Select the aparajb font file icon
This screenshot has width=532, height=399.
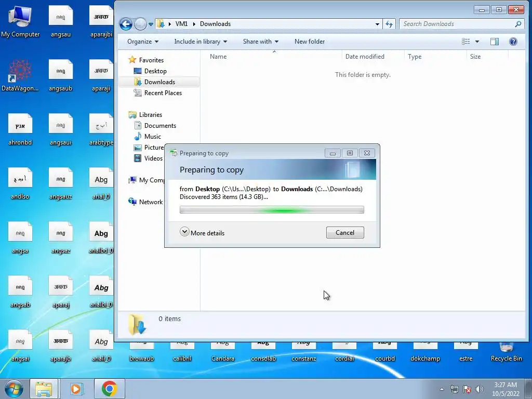coord(61,346)
